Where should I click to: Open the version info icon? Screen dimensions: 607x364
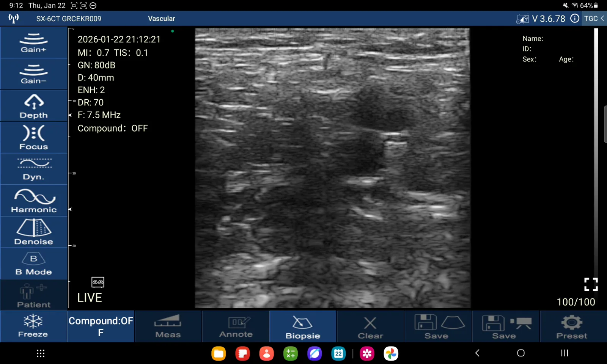pos(575,19)
